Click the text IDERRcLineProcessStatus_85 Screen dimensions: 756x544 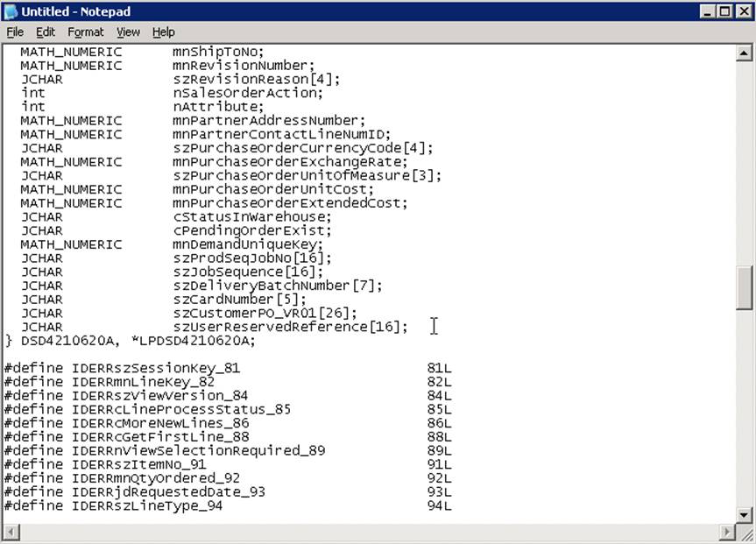point(181,409)
